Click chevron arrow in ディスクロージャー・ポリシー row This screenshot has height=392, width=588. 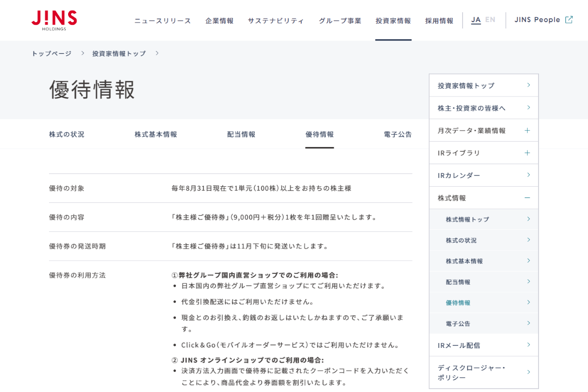coord(529,372)
